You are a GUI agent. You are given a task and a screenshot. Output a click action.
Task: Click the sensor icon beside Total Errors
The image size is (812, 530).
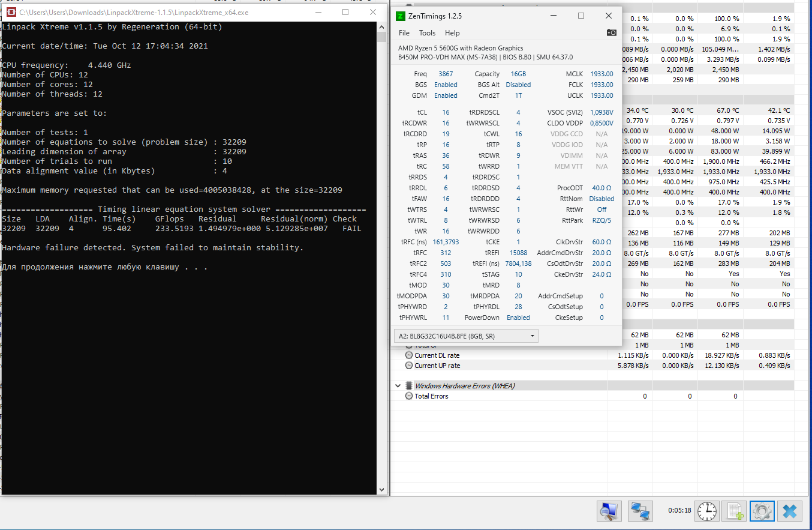[409, 396]
